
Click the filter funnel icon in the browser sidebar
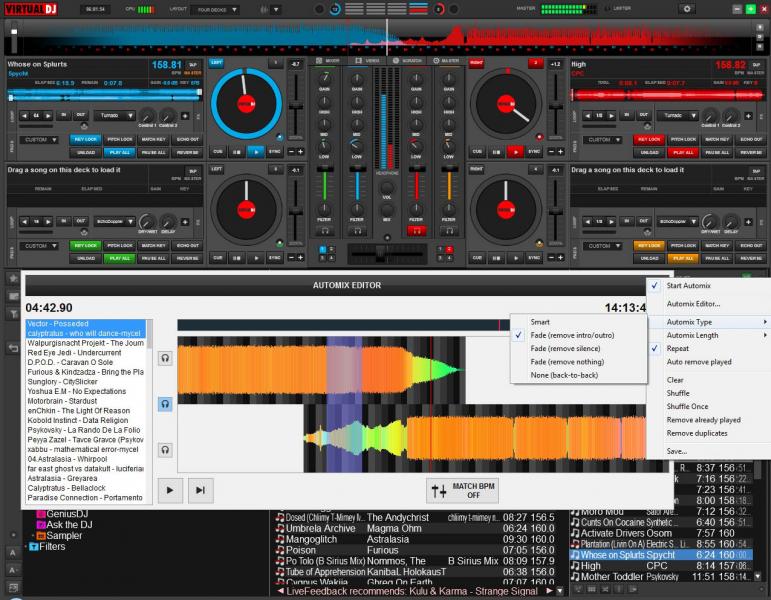[13, 313]
